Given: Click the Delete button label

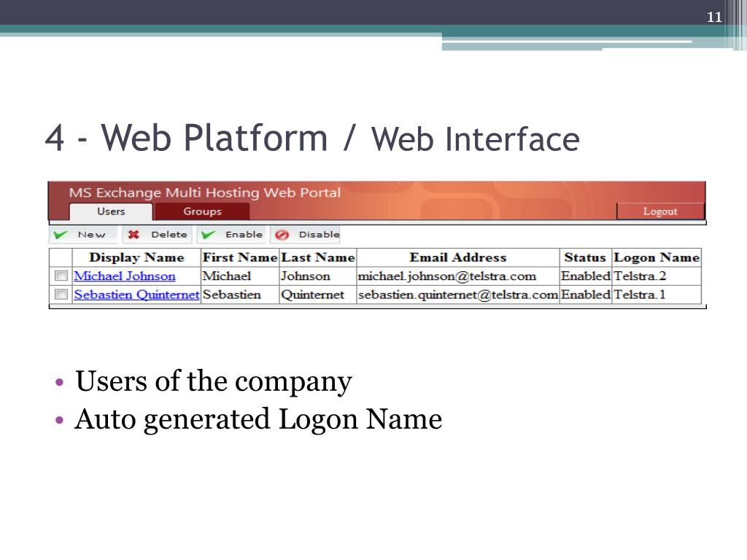Looking at the screenshot, I should click(x=169, y=235).
